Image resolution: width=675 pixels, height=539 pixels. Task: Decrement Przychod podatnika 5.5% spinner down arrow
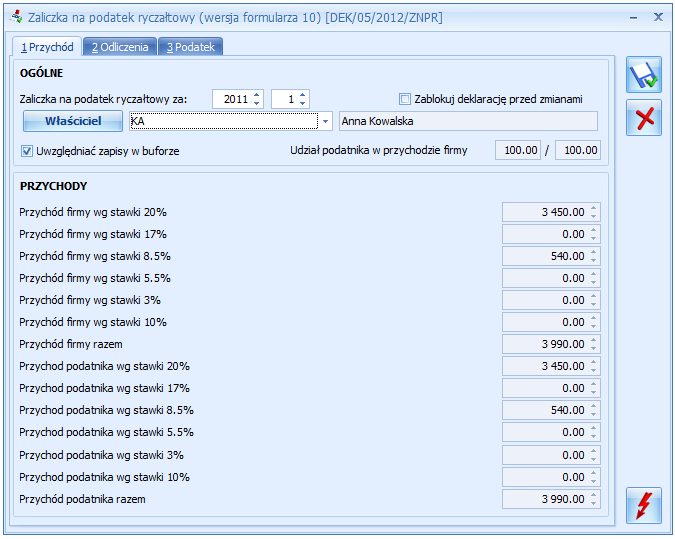tap(594, 436)
